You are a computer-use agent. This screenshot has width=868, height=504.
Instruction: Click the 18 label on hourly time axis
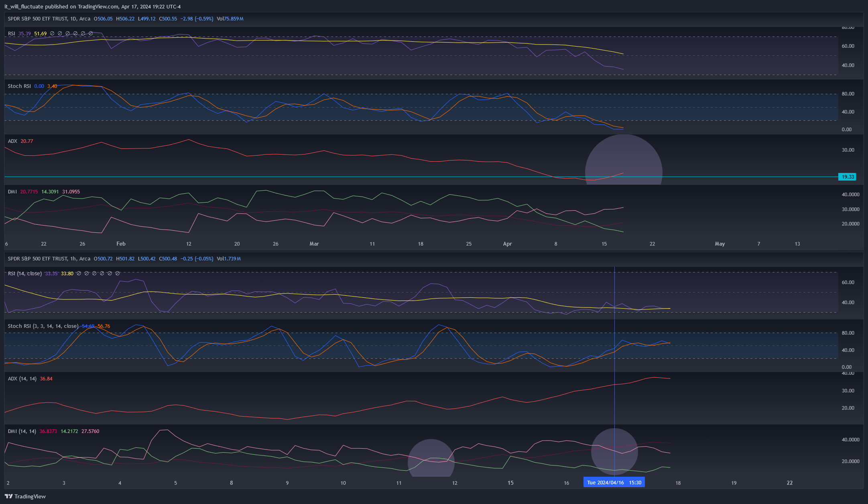(x=678, y=483)
